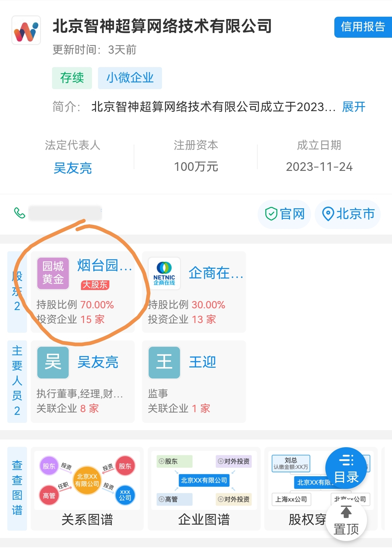Open the 主要人员 2 side label
Image resolution: width=392 pixels, height=552 pixels.
coord(17,381)
